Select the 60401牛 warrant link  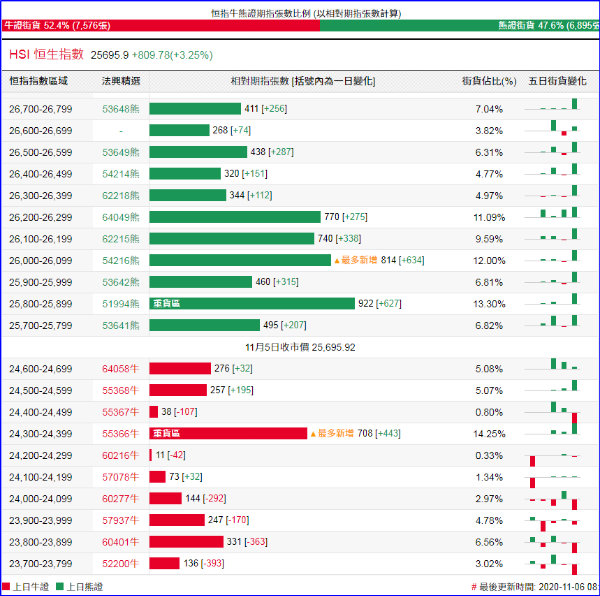pyautogui.click(x=120, y=542)
